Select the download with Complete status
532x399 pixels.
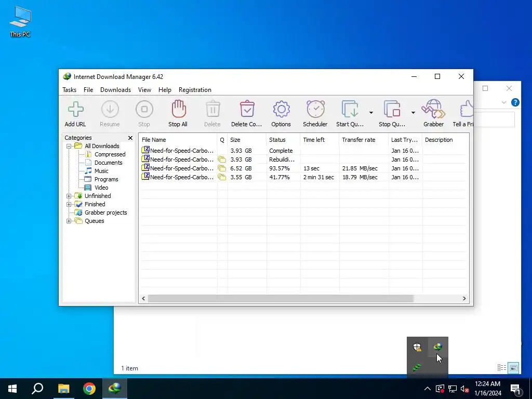pos(303,151)
